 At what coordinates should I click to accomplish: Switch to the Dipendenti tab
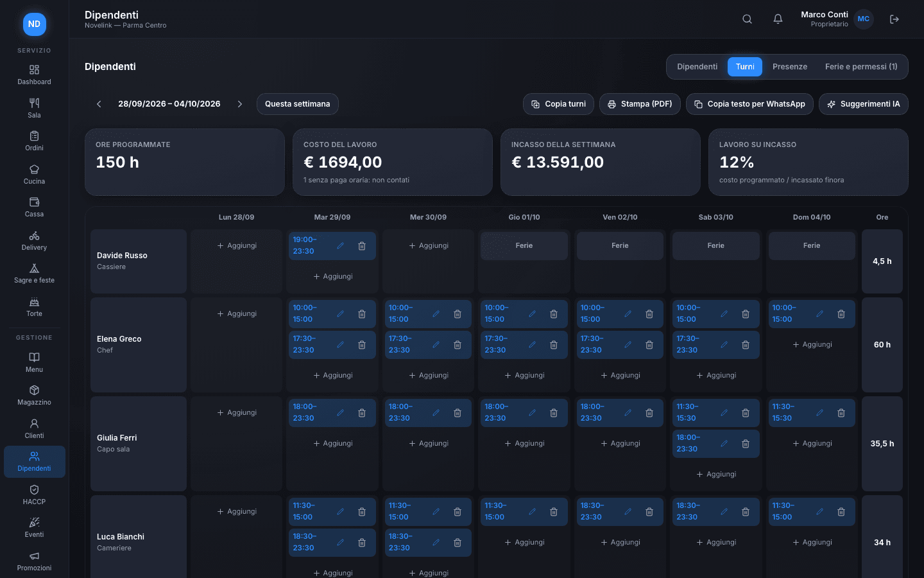(697, 67)
